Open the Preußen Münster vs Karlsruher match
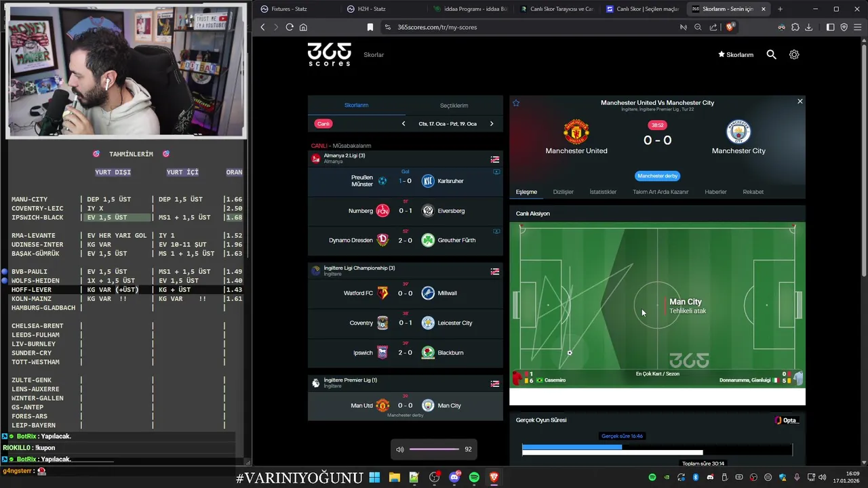The image size is (868, 488). click(x=406, y=181)
